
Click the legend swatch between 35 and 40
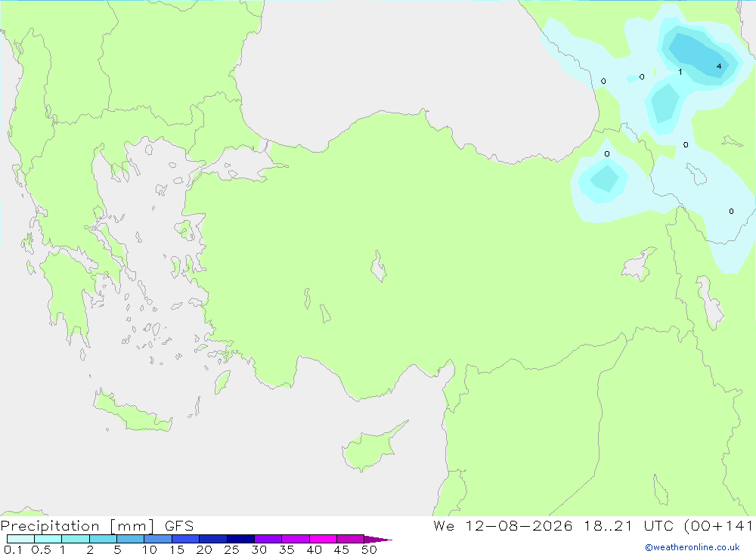296,539
